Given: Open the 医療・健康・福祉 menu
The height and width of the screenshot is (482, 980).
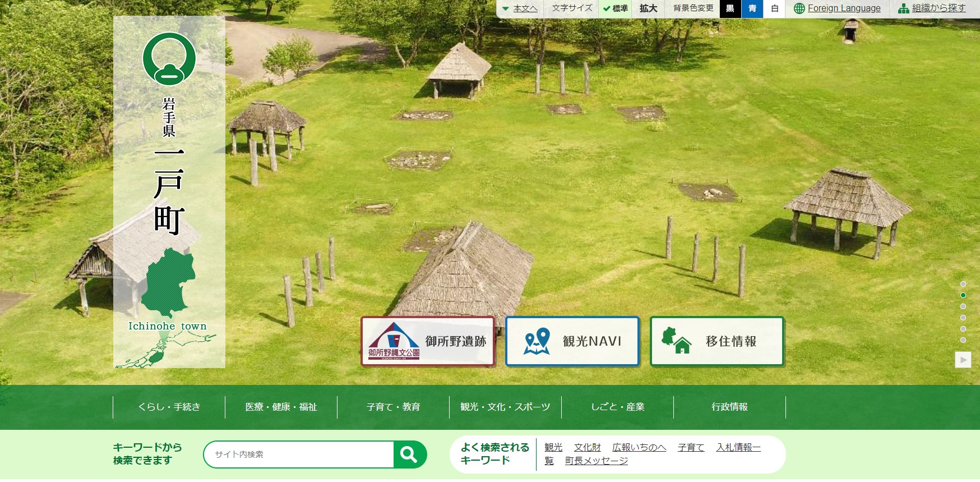Looking at the screenshot, I should click(x=281, y=407).
